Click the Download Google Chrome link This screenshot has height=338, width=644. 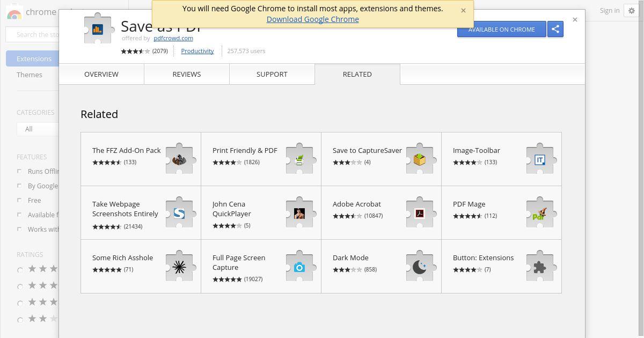(x=313, y=19)
